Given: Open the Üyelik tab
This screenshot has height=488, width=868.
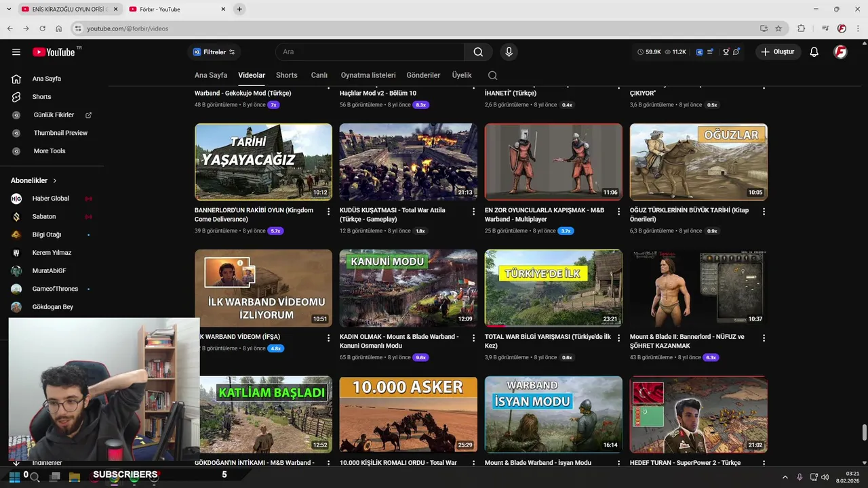Looking at the screenshot, I should pyautogui.click(x=462, y=75).
